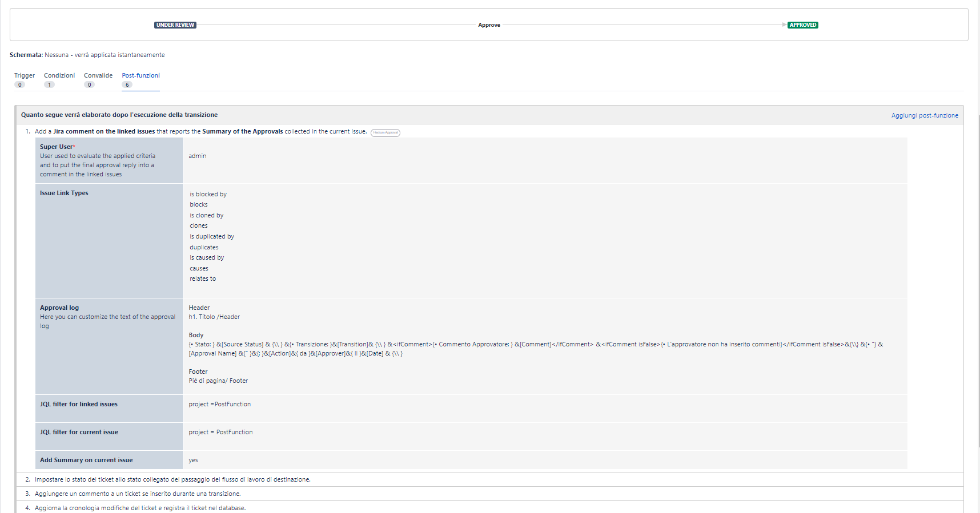Open the Convalide tab
Viewport: 980px width, 513px height.
98,75
